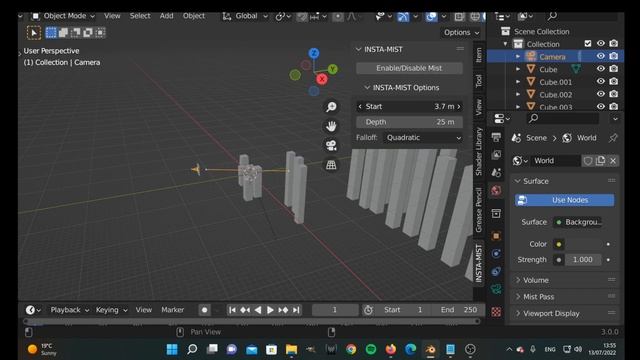
Task: Uncheck the Collection exclude checkbox
Action: 588,43
